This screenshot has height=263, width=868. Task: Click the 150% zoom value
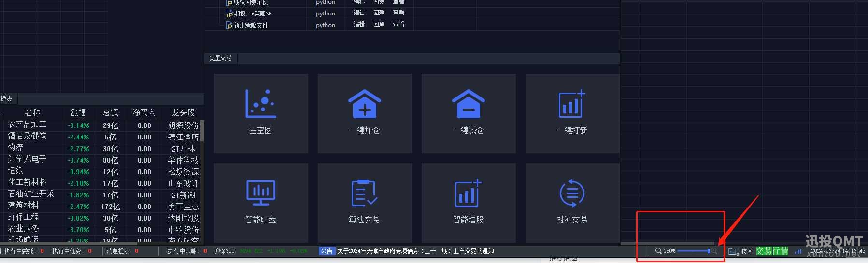(669, 251)
